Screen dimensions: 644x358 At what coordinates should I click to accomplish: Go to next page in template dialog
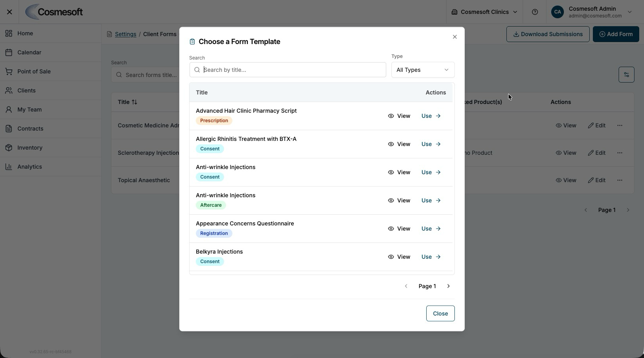point(448,286)
